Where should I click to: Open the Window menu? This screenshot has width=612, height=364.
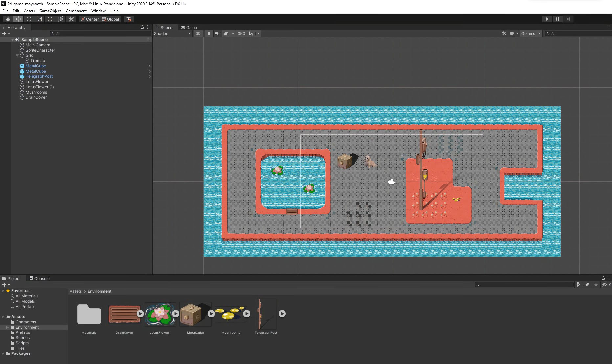(99, 11)
